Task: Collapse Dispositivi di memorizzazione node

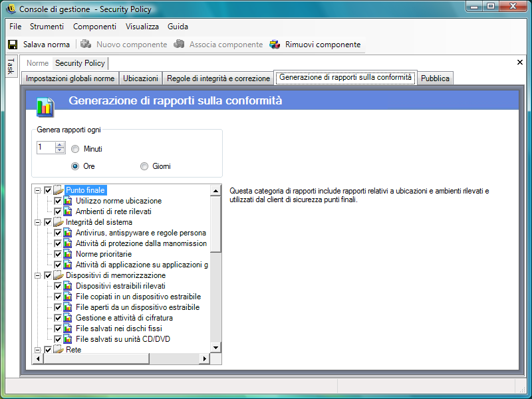Action: (x=38, y=275)
